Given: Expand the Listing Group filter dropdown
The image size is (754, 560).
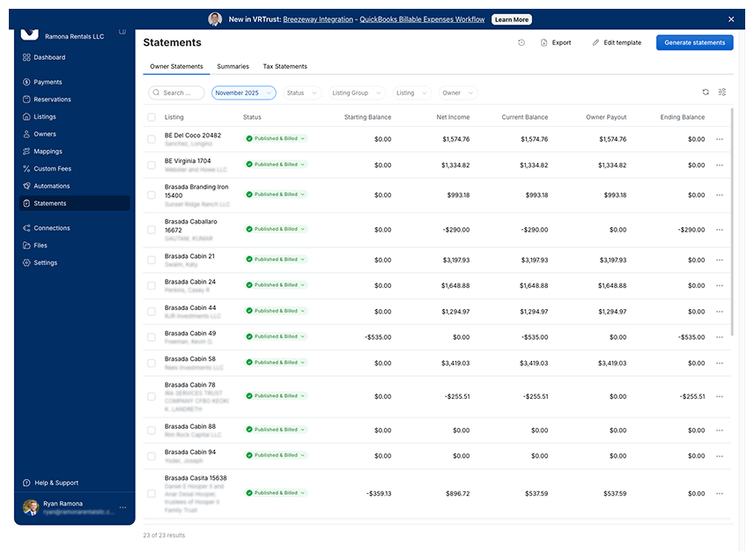Looking at the screenshot, I should coord(356,93).
